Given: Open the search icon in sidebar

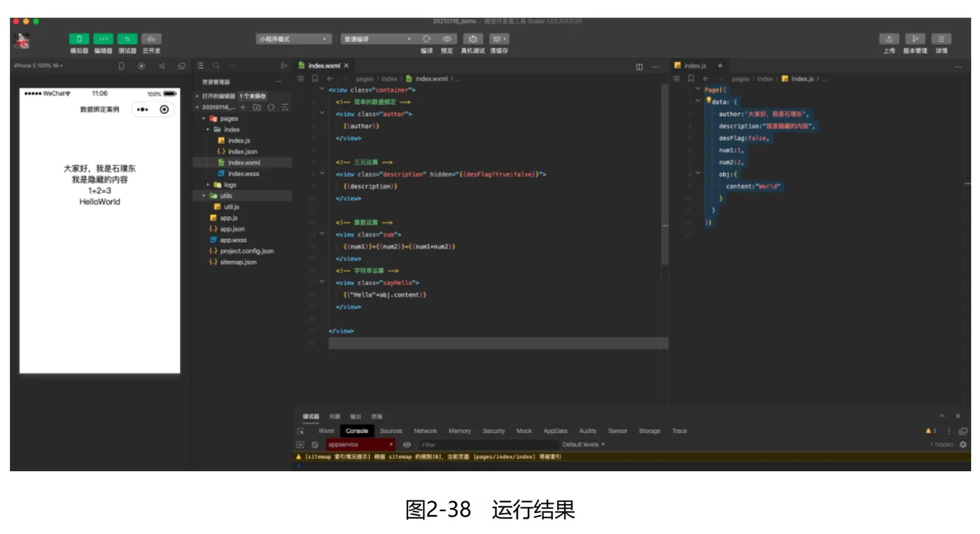Looking at the screenshot, I should (216, 66).
